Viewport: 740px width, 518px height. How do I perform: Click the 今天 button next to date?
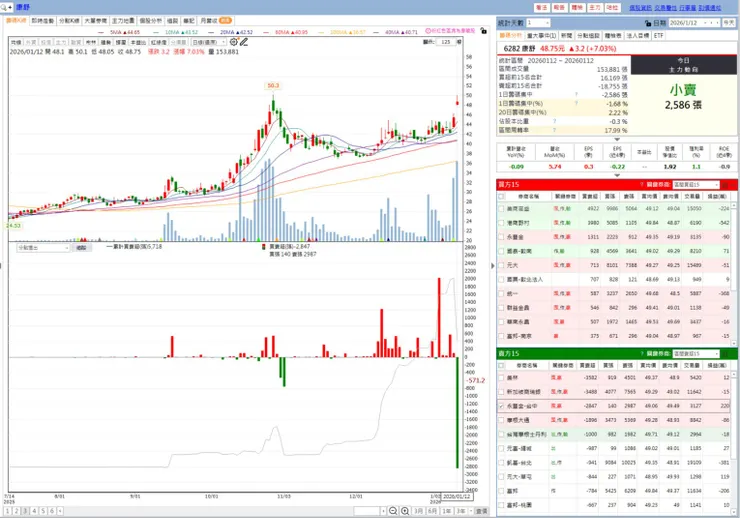coord(729,23)
